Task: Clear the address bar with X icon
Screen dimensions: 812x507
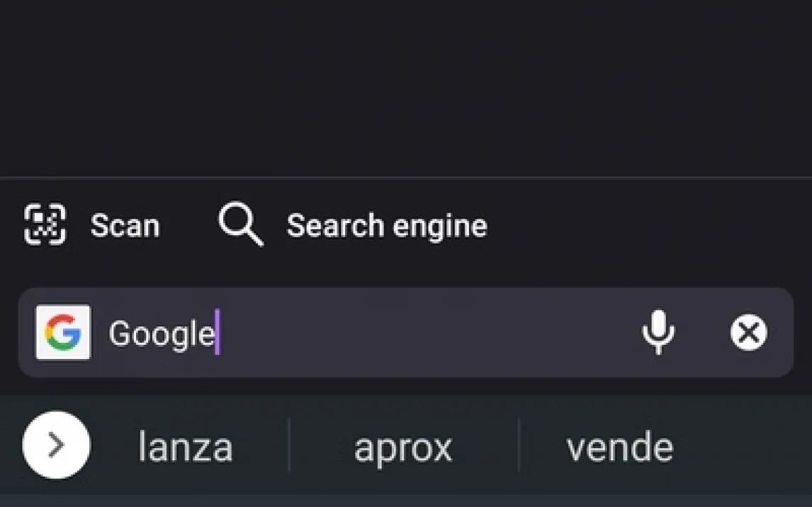Action: 748,332
